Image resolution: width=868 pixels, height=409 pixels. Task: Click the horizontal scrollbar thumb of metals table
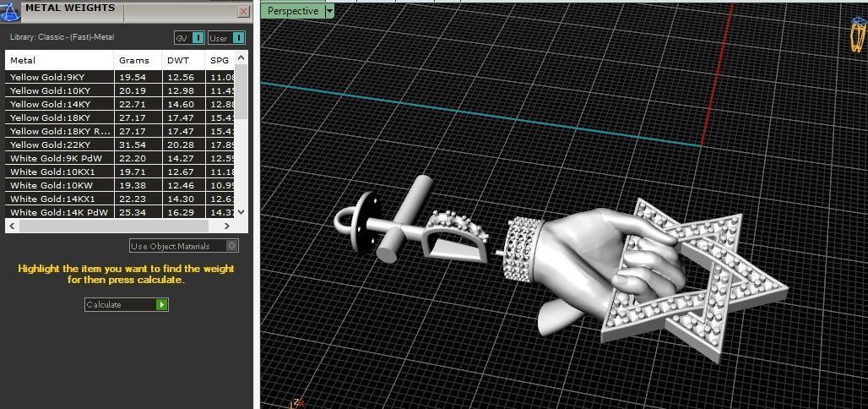(x=113, y=226)
